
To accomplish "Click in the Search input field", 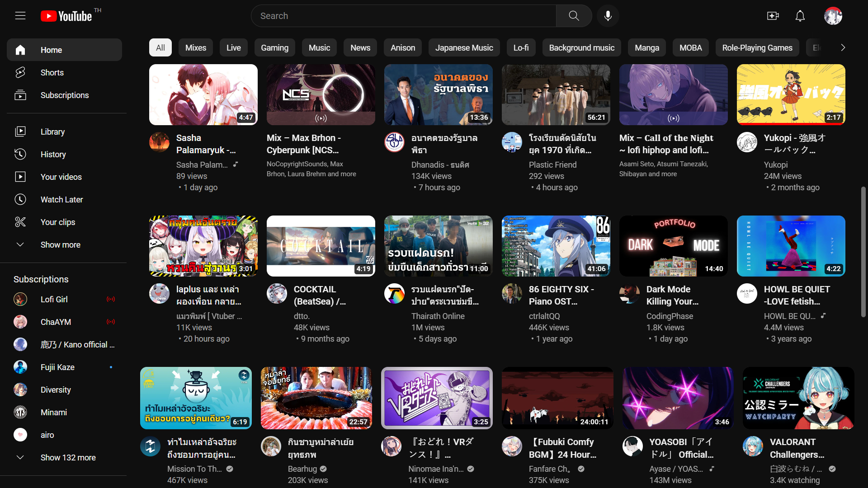I will coord(402,16).
